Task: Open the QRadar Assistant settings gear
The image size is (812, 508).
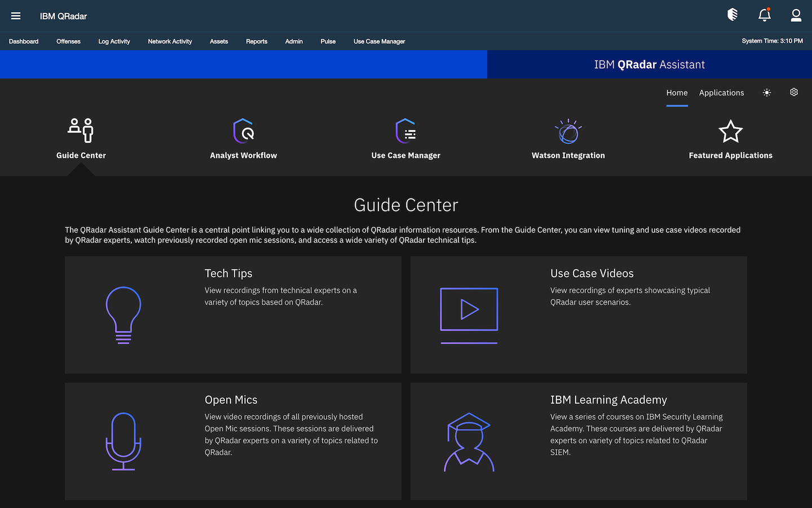Action: coord(793,92)
